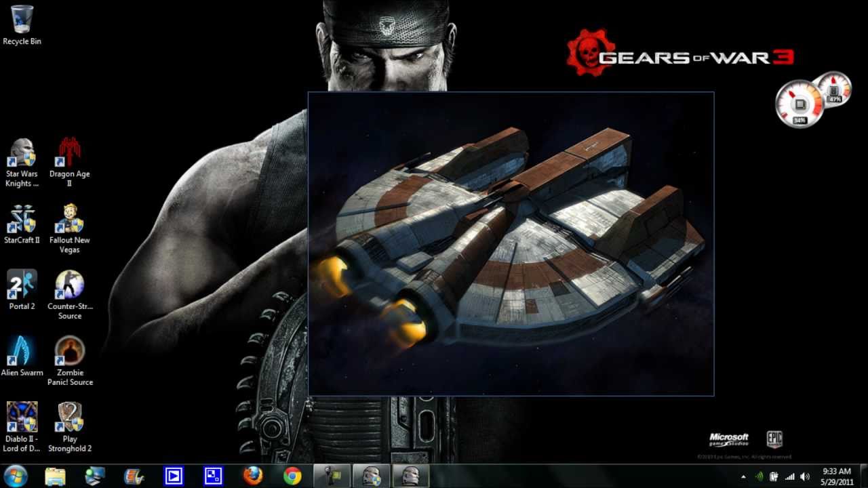Select the Counter-Strike Source shortcut
Screen dimensions: 868x488
click(x=69, y=296)
